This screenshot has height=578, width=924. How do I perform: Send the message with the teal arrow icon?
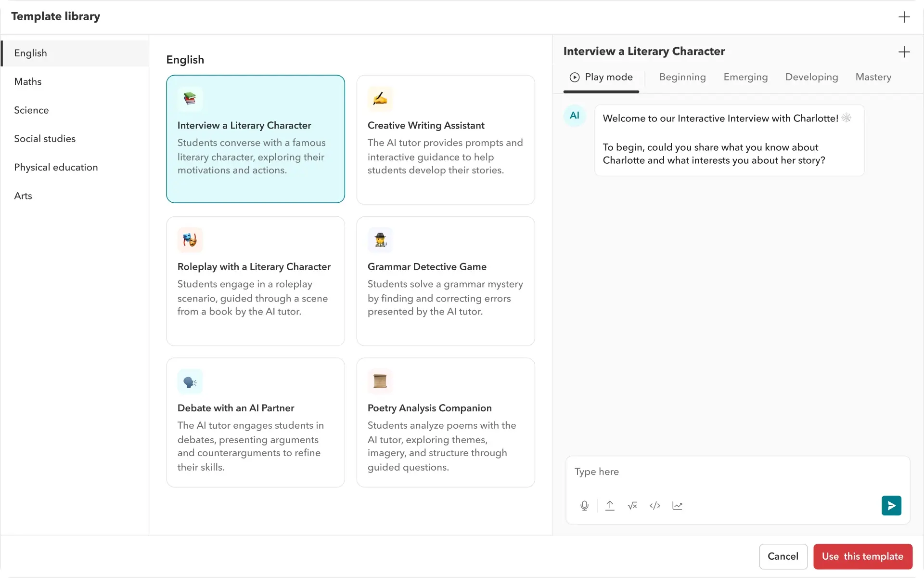(x=891, y=505)
